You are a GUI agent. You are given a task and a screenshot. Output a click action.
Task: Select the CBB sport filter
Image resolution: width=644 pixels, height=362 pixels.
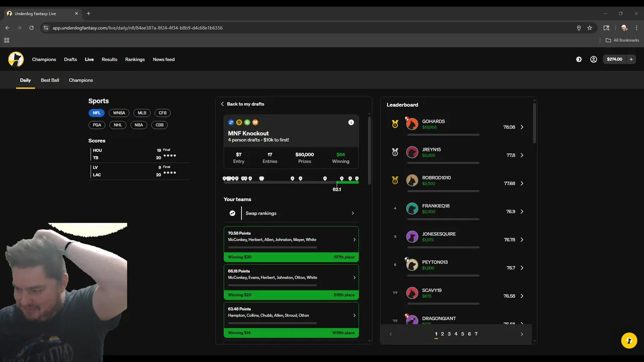(159, 125)
